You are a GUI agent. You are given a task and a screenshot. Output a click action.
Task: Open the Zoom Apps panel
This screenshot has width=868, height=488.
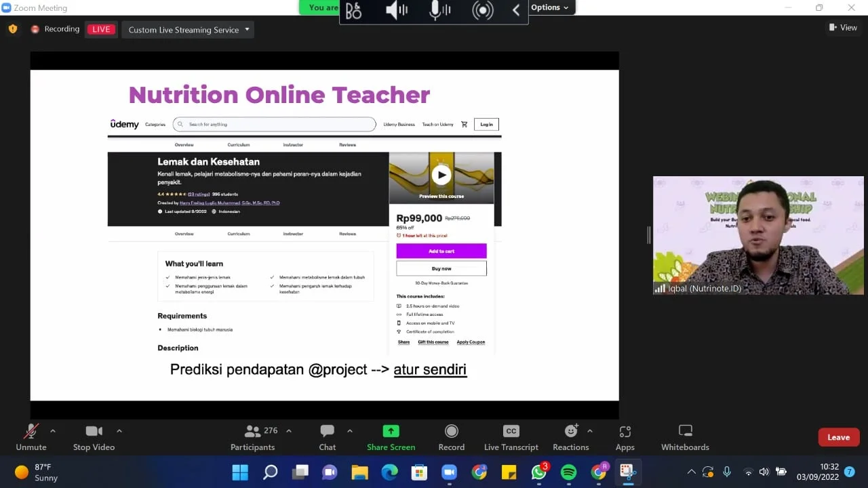pos(625,437)
